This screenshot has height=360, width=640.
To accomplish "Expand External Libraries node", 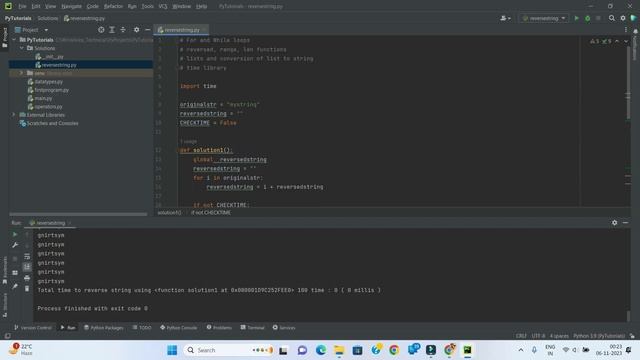I will (x=14, y=115).
